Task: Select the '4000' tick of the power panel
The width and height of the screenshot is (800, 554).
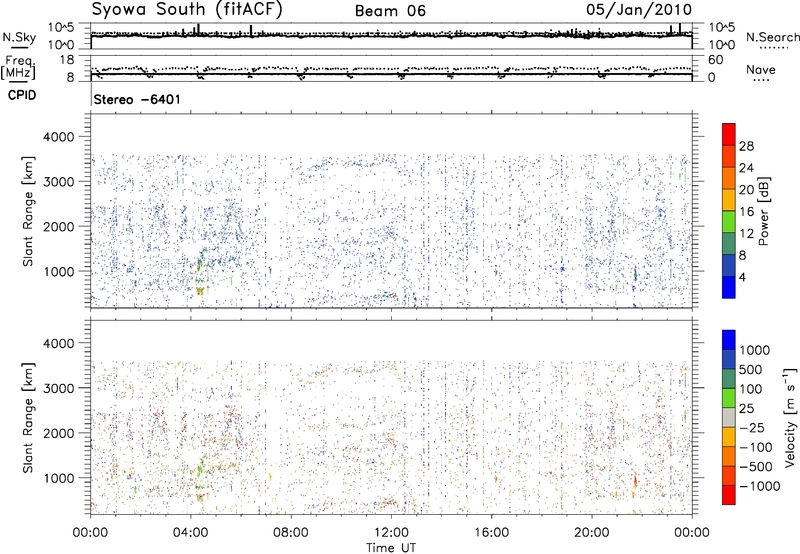Action: click(59, 137)
